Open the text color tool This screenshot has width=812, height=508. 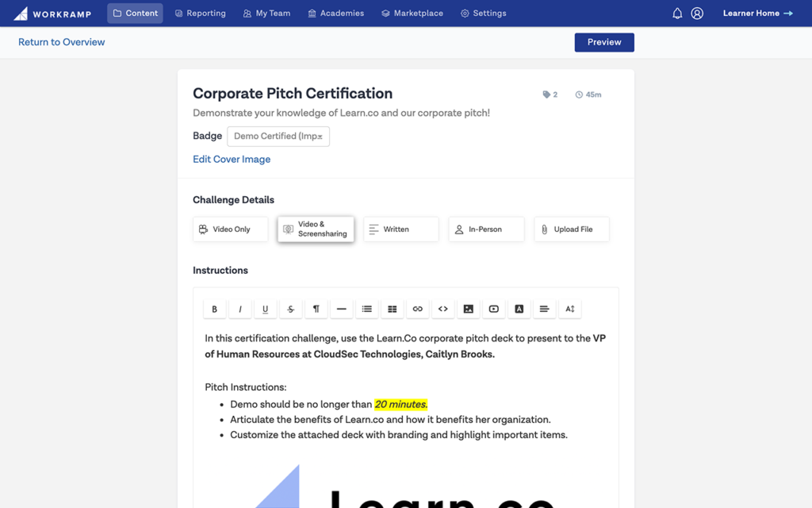[519, 309]
